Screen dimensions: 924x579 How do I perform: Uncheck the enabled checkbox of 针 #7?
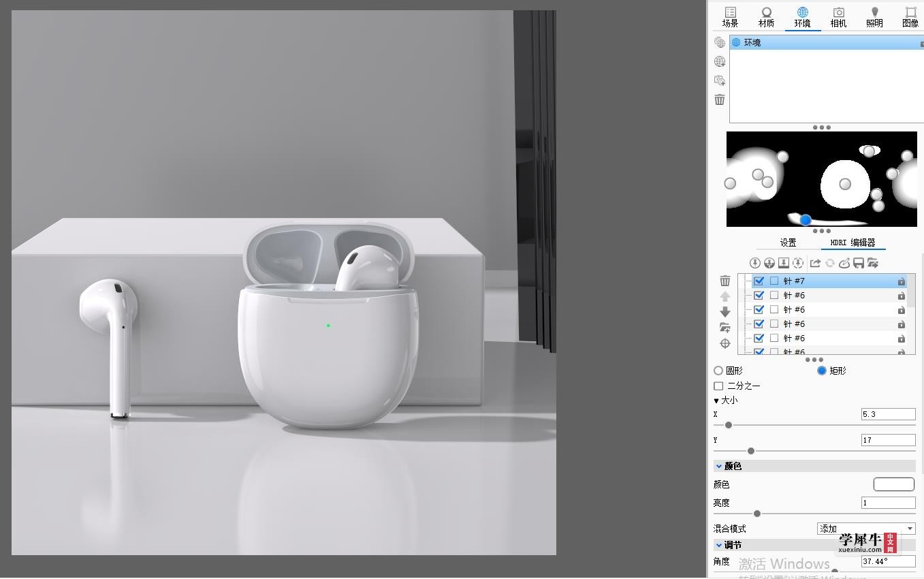click(759, 281)
